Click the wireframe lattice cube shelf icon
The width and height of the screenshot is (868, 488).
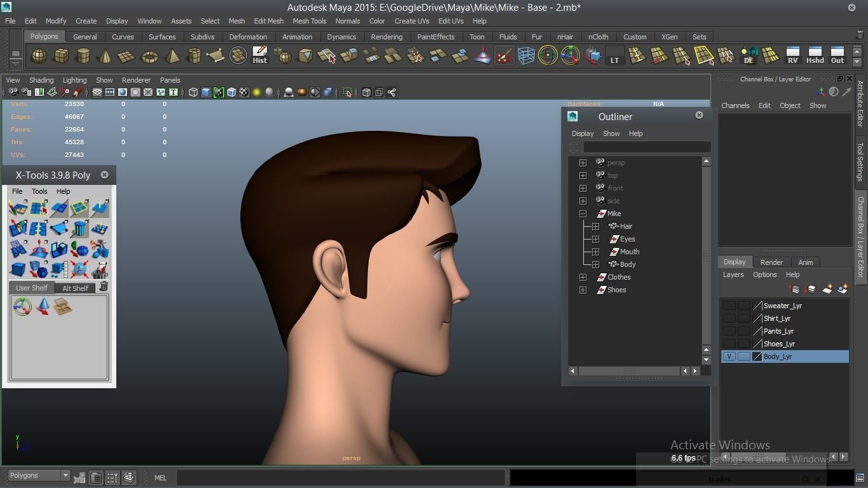526,56
